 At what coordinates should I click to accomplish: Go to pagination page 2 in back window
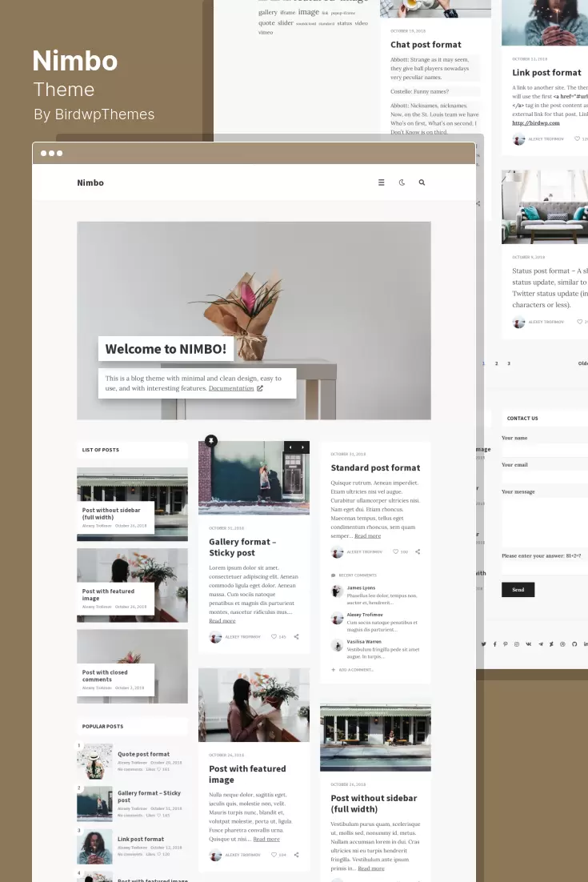[x=496, y=363]
